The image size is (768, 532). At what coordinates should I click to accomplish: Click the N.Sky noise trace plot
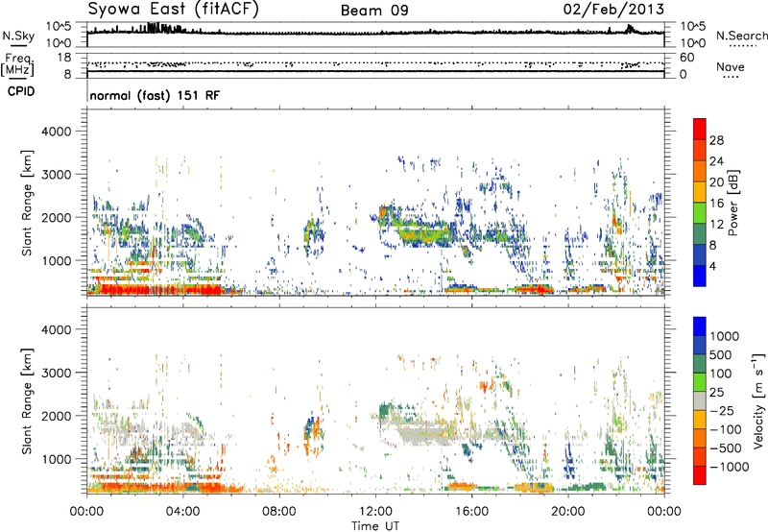[x=375, y=33]
